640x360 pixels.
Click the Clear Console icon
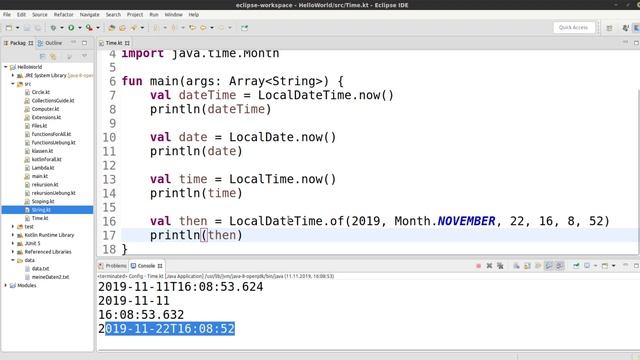516,266
